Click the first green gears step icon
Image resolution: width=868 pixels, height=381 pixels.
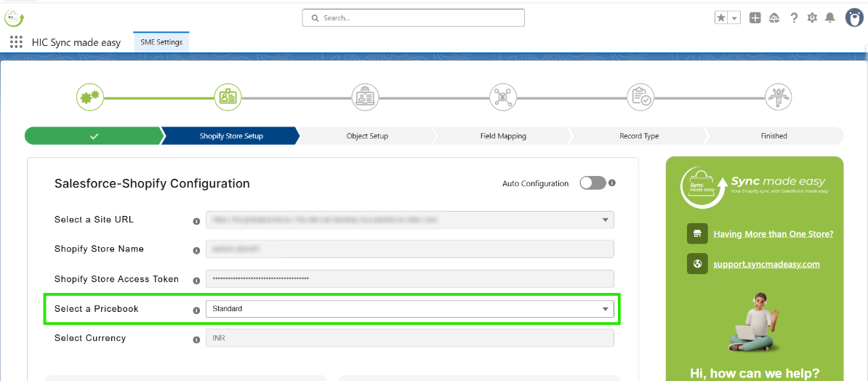pos(90,97)
